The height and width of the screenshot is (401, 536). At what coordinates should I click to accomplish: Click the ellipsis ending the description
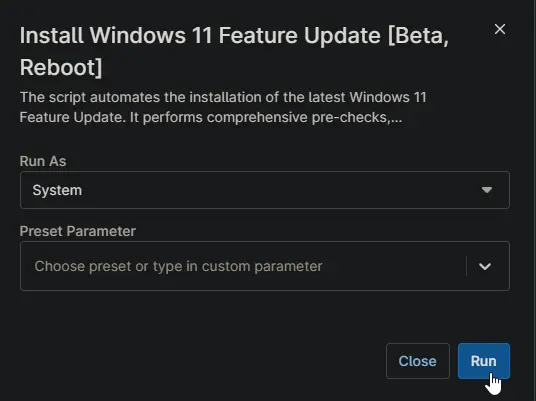click(x=397, y=120)
